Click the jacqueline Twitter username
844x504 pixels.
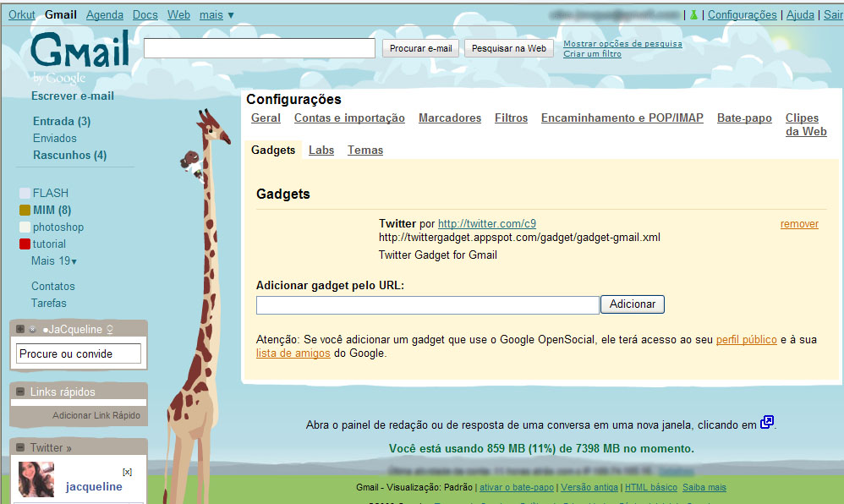point(94,487)
